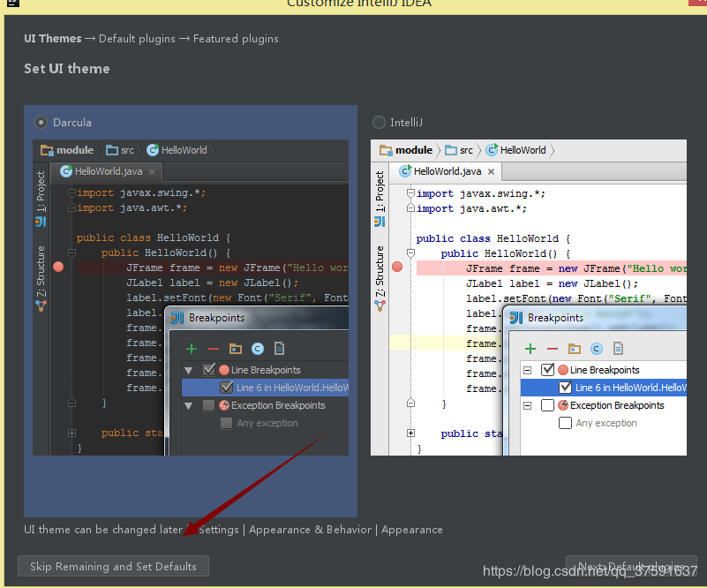Click fold marker beside import javax.swing in Darcula preview

click(71, 193)
